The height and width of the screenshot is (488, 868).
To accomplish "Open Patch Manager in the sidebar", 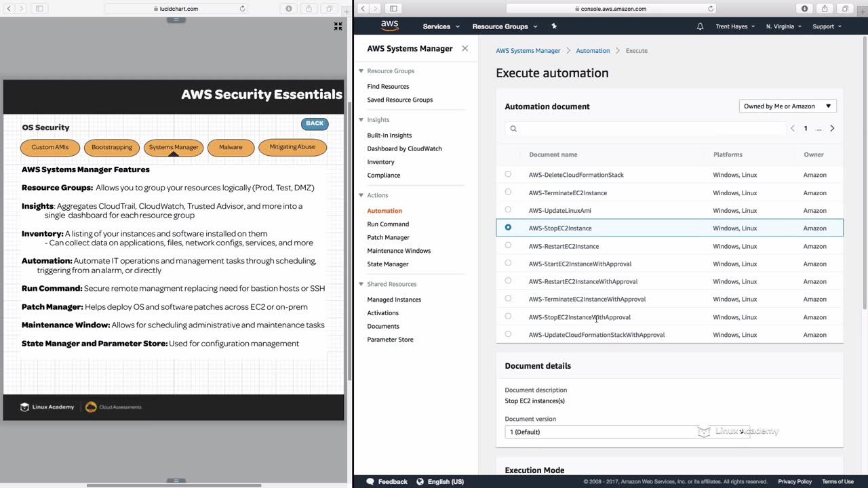I will coord(388,237).
